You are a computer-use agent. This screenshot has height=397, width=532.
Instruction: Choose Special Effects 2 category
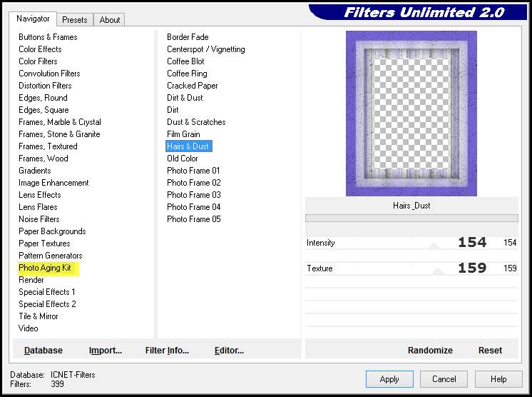[x=47, y=304]
